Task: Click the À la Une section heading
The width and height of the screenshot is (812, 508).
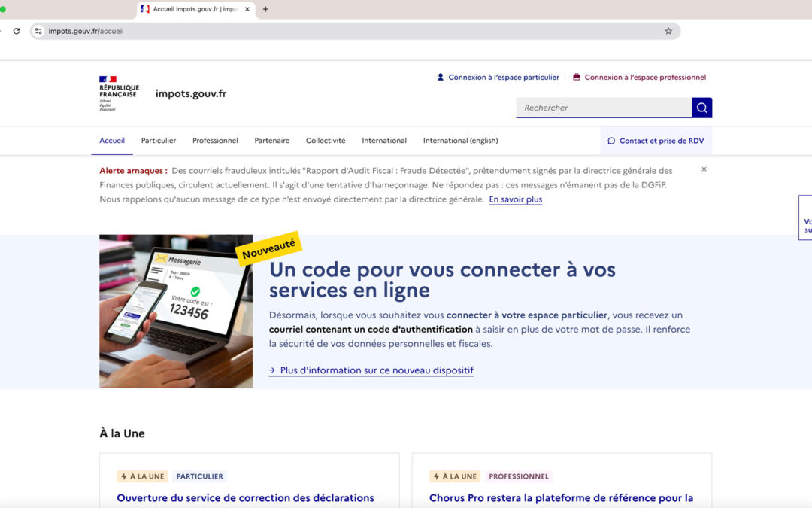Action: [123, 433]
